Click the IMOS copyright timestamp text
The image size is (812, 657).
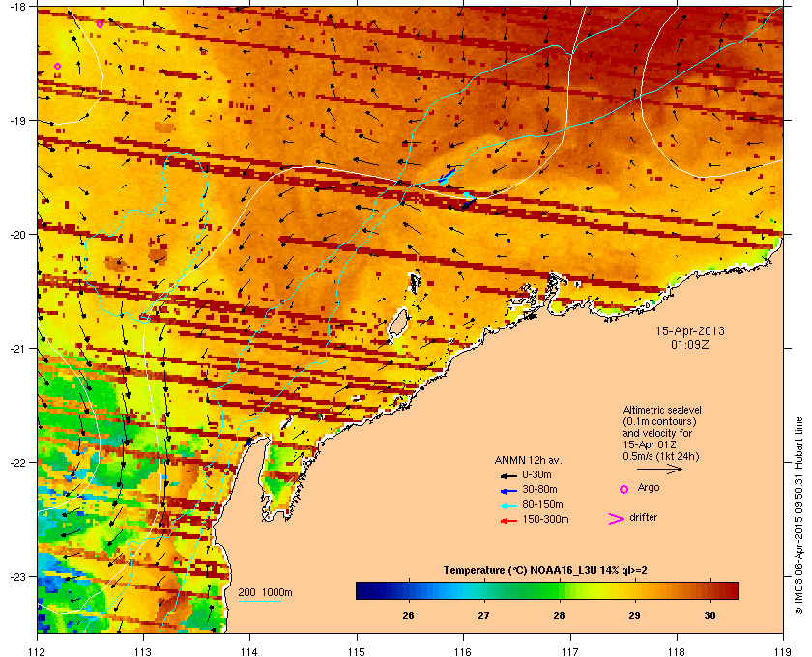[798, 518]
